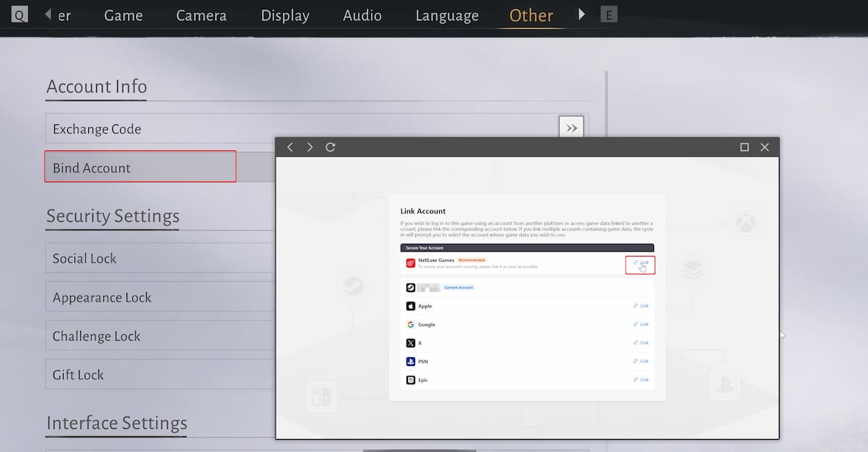868x452 pixels.
Task: Click the Google logo icon
Action: tap(411, 325)
